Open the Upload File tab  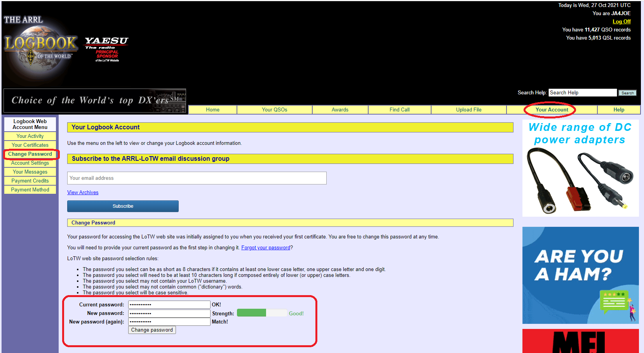click(469, 110)
